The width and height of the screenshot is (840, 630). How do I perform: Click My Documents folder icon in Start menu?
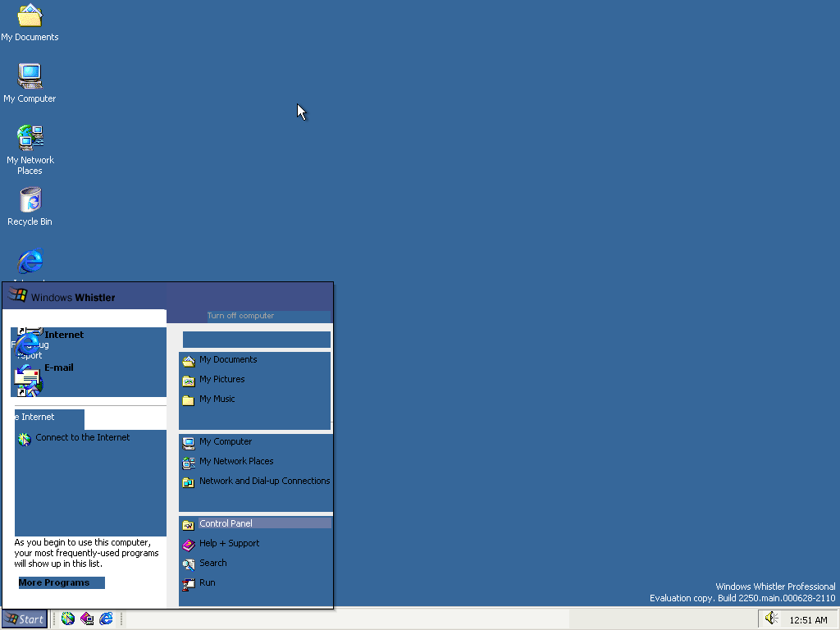189,362
